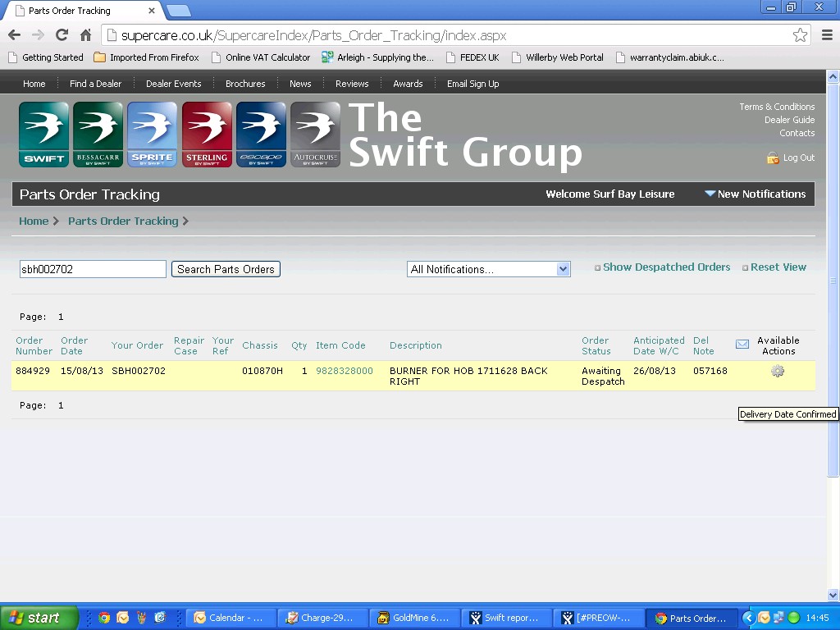Screen dimensions: 840x630
Task: Open item code 9828328000 link
Action: pyautogui.click(x=344, y=371)
